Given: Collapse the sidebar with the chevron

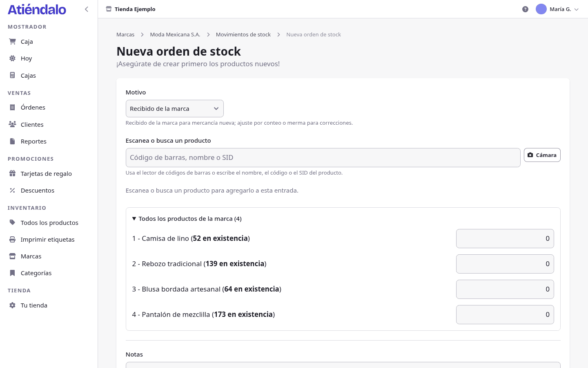Looking at the screenshot, I should (87, 9).
